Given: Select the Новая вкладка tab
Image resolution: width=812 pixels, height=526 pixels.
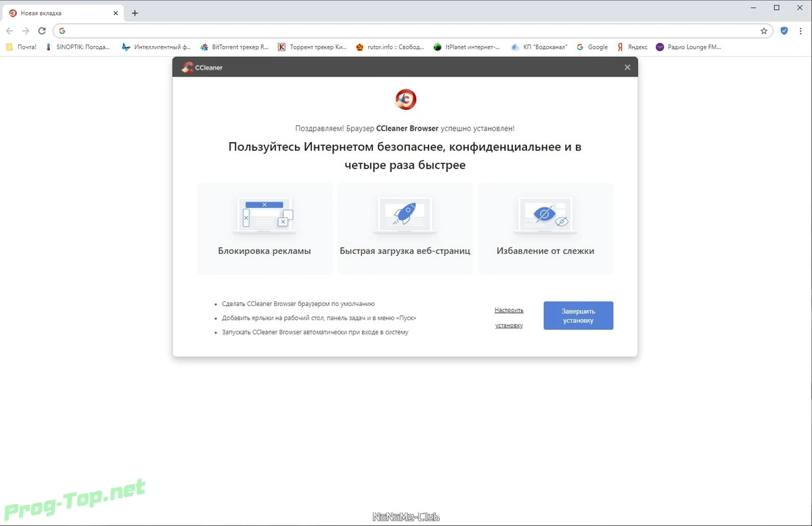Looking at the screenshot, I should coord(64,13).
